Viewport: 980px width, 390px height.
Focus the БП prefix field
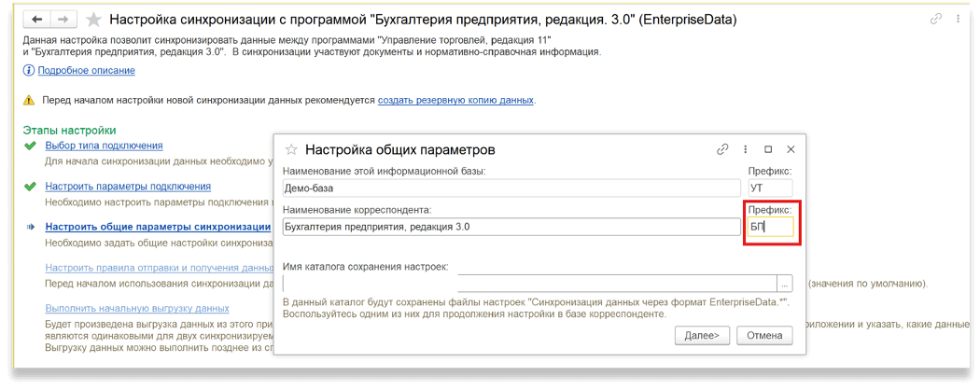click(770, 227)
